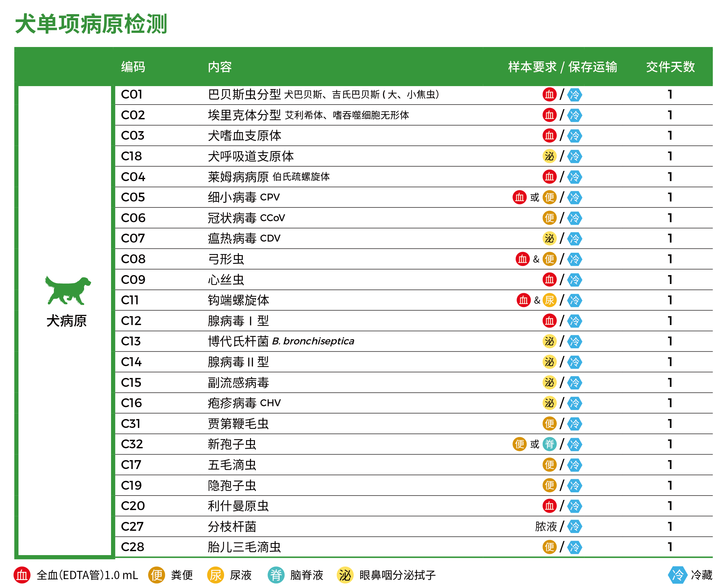Image resolution: width=728 pixels, height=586 pixels.
Task: Click the yellow secretion swab icon in row C18
Action: click(549, 156)
